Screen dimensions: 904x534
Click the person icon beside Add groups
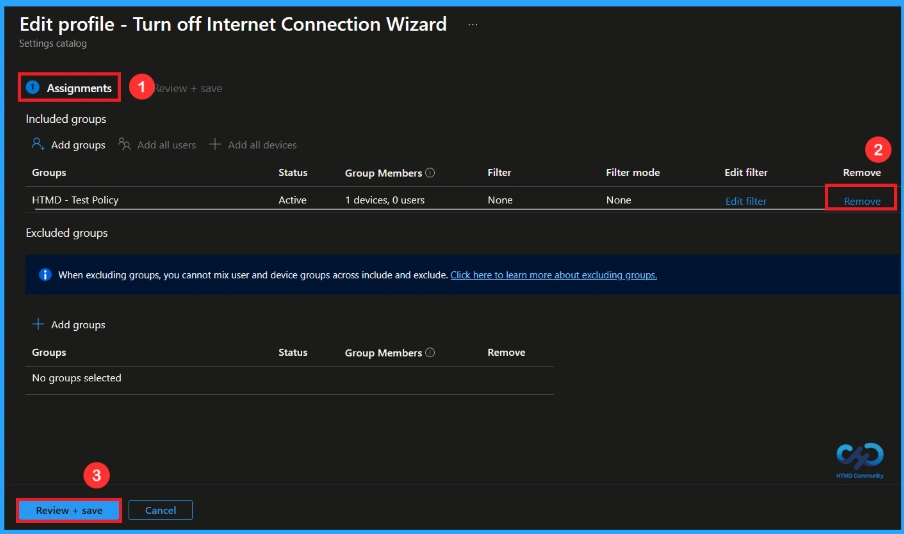[38, 144]
